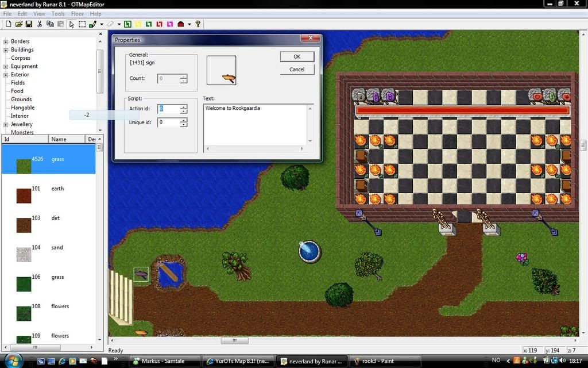Select the 108 flowers tile
This screenshot has height=368, width=588.
[48, 306]
